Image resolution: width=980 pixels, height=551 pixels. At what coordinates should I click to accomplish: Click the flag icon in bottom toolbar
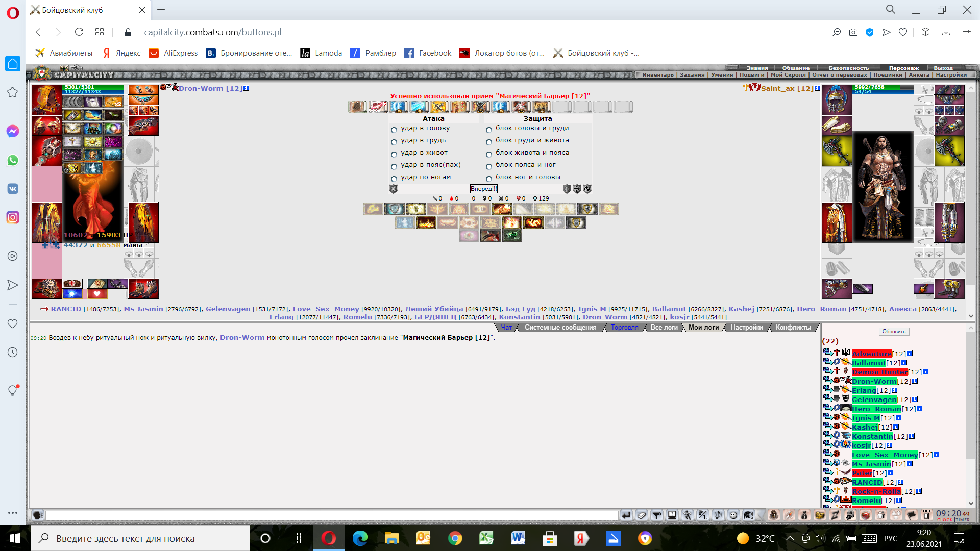pos(912,515)
